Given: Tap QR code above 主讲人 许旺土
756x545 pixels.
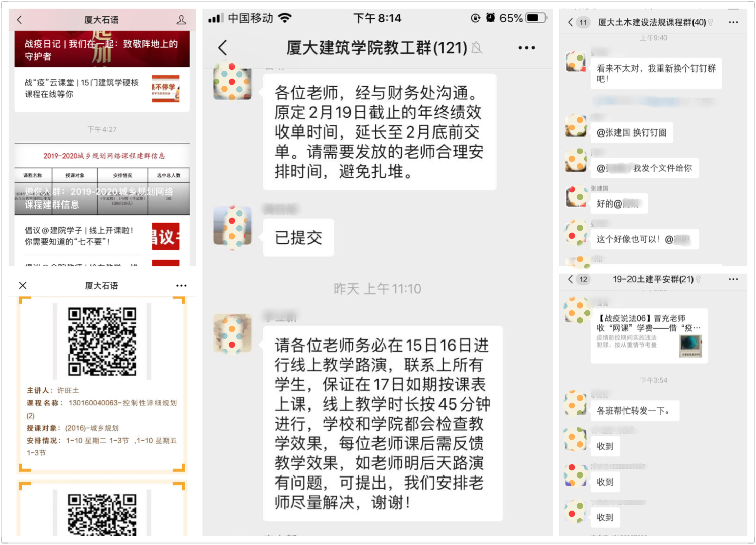Looking at the screenshot, I should 102,342.
